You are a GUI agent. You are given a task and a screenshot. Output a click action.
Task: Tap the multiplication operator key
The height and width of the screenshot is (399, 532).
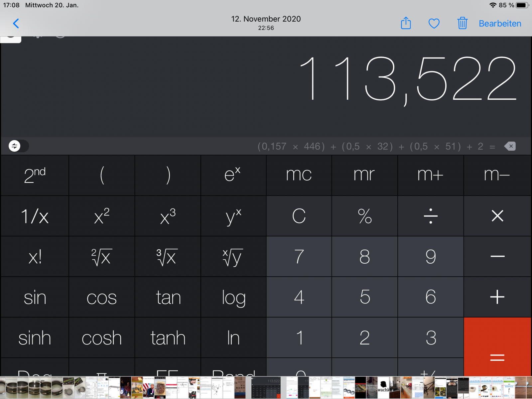(497, 216)
